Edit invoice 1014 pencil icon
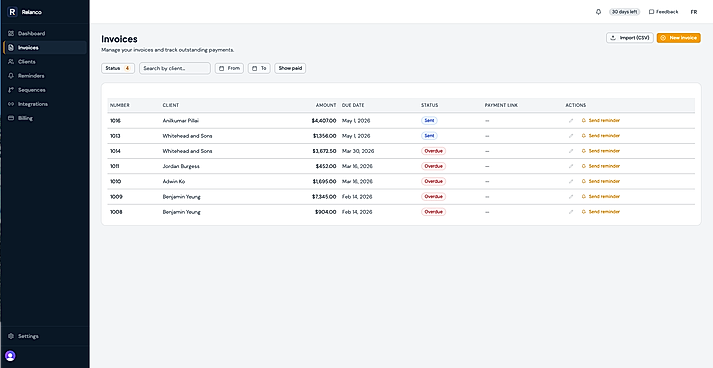The height and width of the screenshot is (368, 713). click(571, 151)
